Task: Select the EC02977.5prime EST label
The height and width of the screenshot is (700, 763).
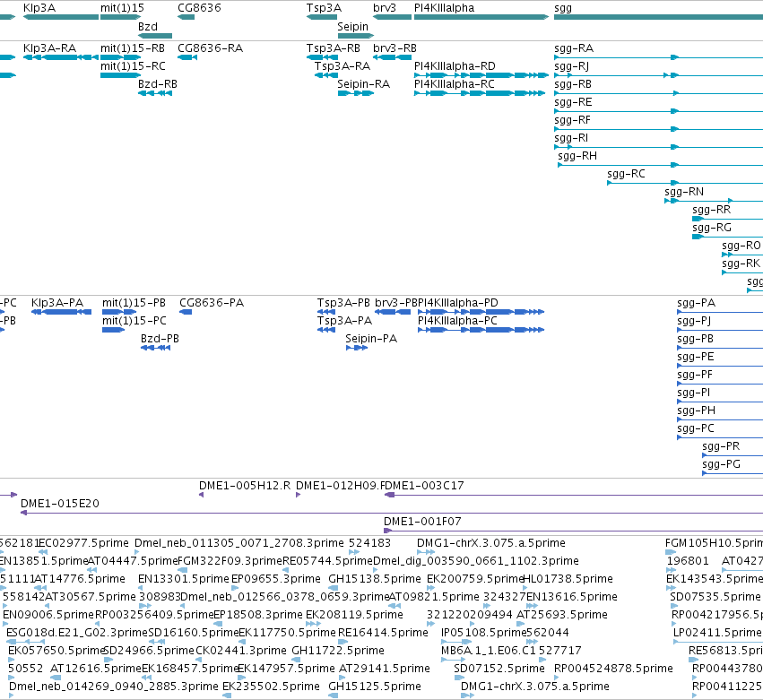Action: point(83,543)
